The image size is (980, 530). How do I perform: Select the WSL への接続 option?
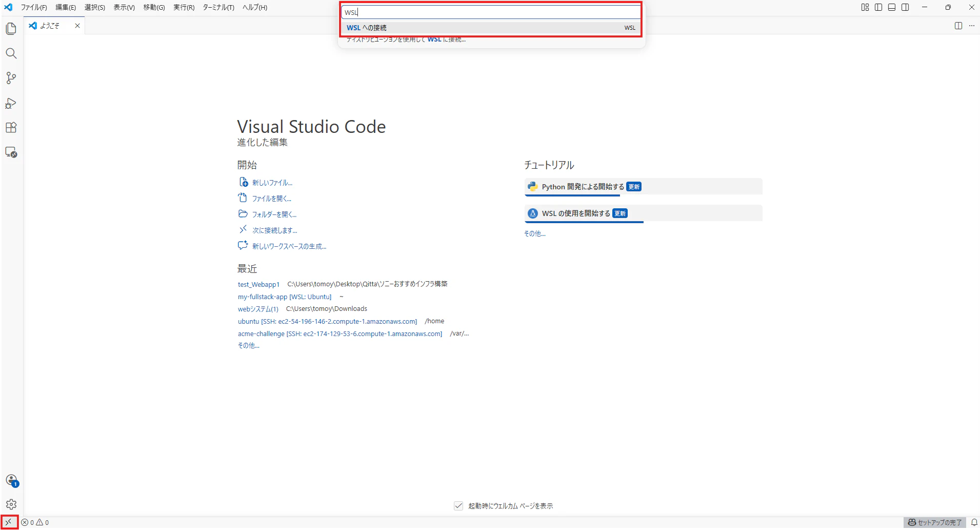tap(491, 28)
